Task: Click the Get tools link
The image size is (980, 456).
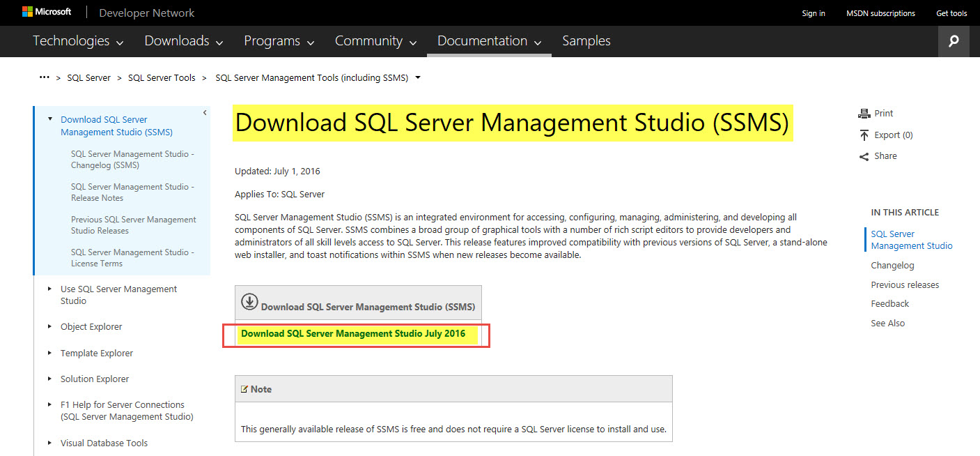Action: pyautogui.click(x=951, y=13)
